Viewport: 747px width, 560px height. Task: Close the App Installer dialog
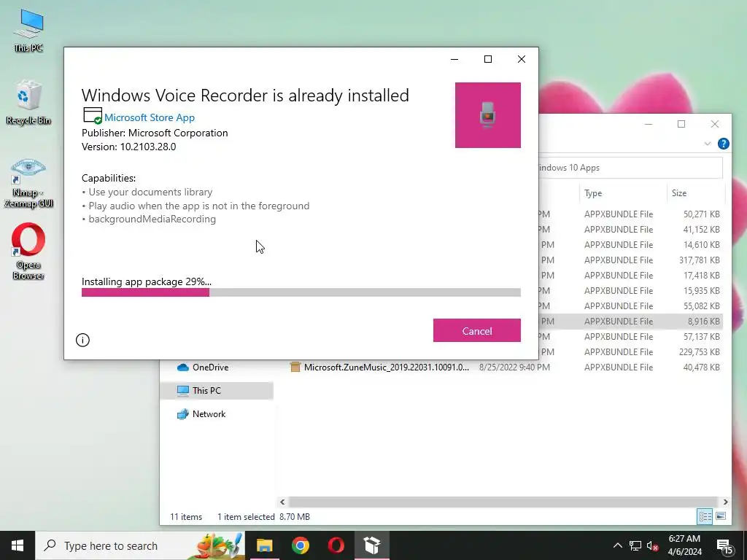(x=522, y=59)
